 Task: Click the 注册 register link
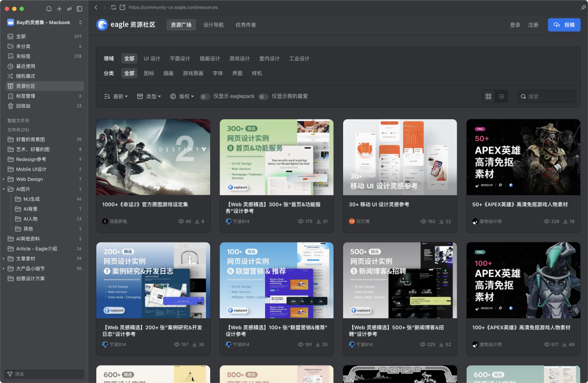click(x=533, y=25)
